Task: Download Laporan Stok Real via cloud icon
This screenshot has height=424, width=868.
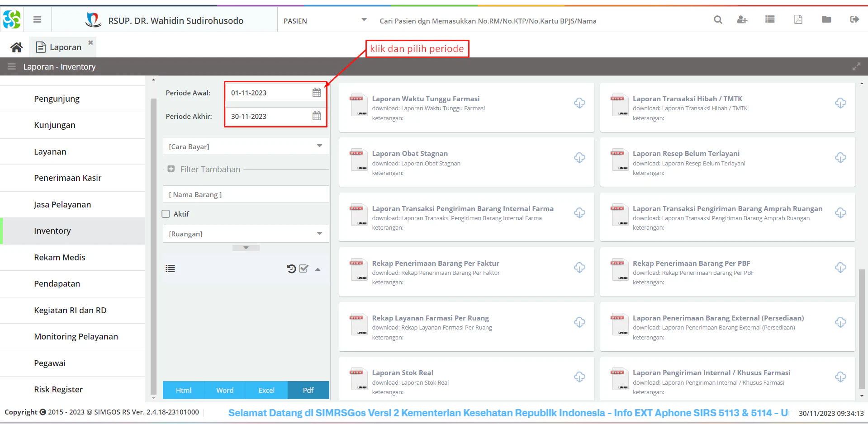Action: tap(579, 377)
